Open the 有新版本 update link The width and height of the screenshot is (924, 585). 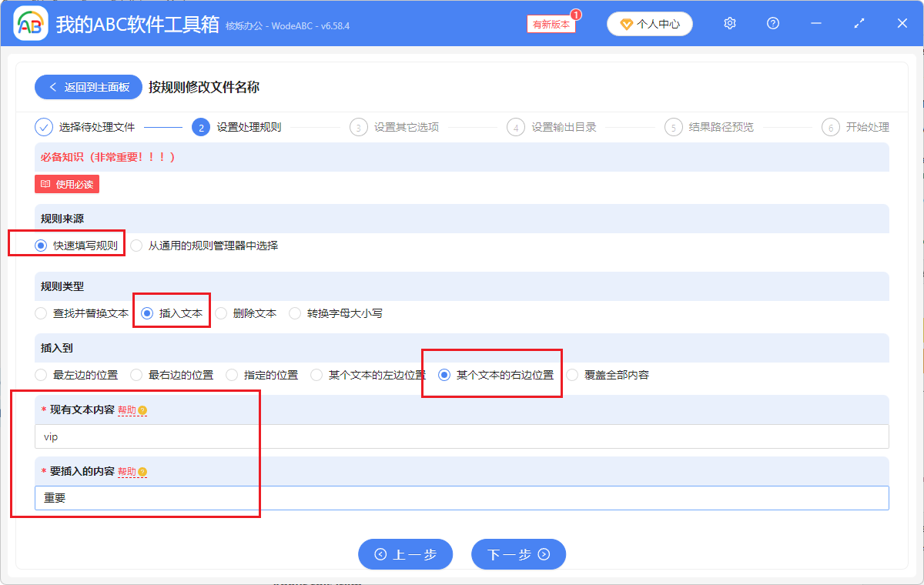(x=550, y=25)
